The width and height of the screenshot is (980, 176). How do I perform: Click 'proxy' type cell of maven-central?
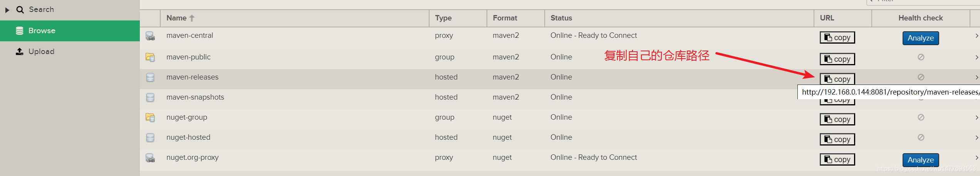[x=444, y=36]
